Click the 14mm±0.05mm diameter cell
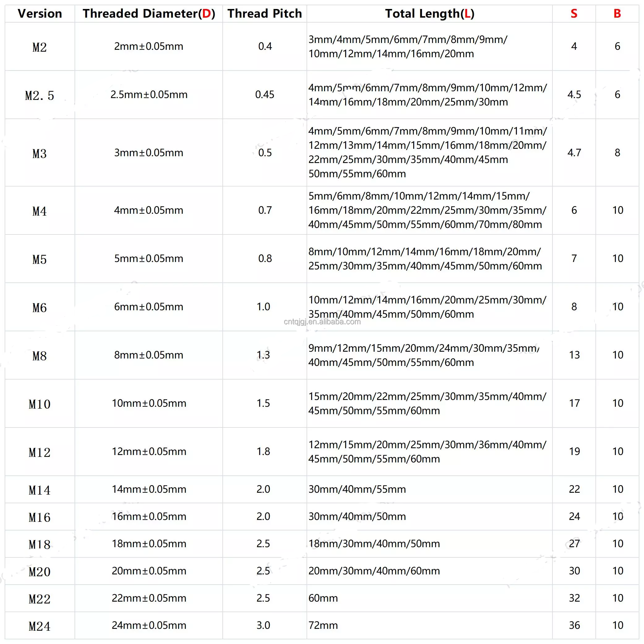Image resolution: width=644 pixels, height=644 pixels. [x=149, y=489]
